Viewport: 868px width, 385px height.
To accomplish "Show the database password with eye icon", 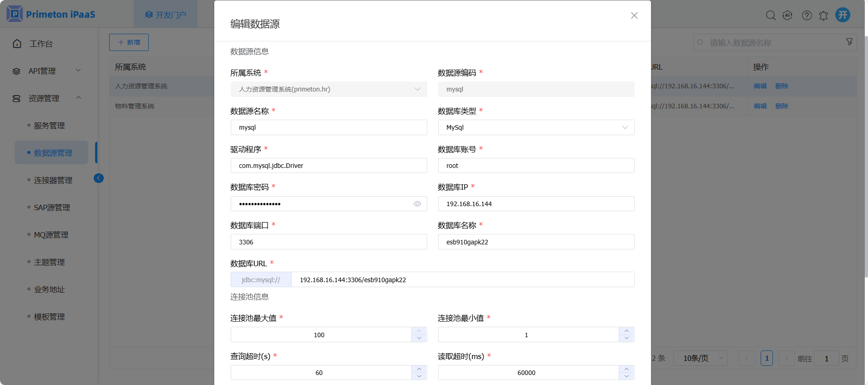I will (417, 204).
